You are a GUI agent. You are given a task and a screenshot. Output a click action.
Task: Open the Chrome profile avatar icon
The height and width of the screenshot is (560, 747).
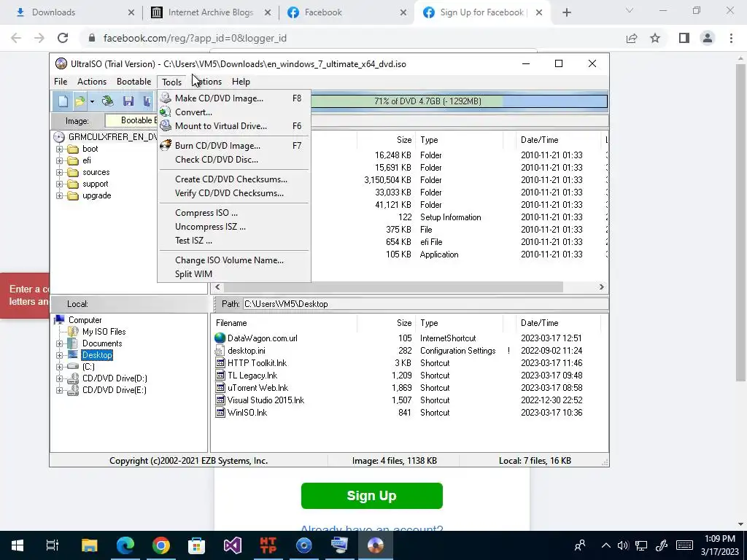pyautogui.click(x=708, y=38)
